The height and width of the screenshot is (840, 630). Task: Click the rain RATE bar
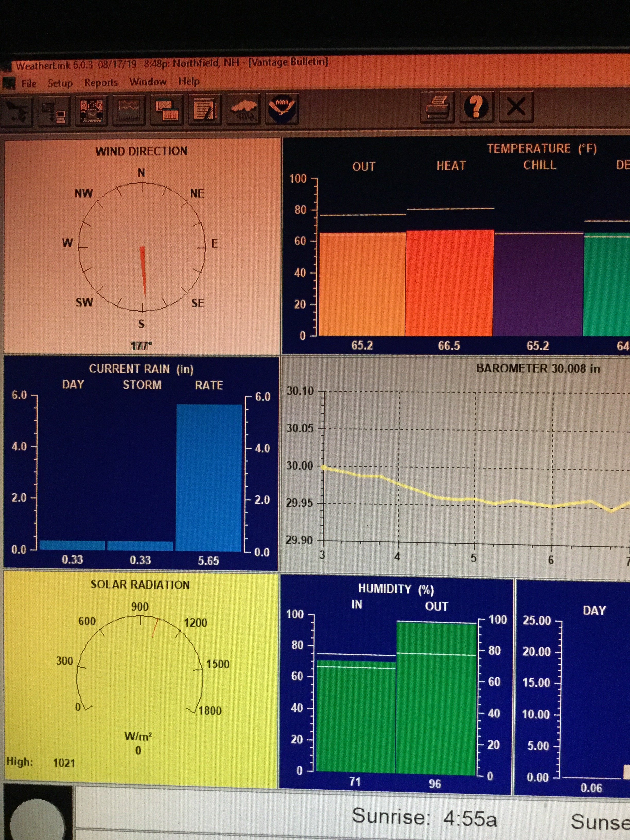(209, 477)
